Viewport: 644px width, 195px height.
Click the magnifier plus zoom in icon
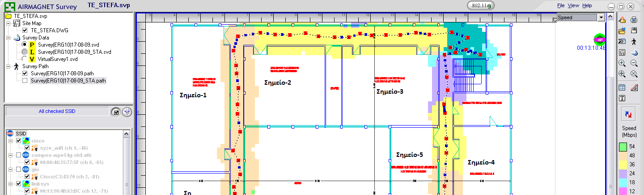click(622, 63)
